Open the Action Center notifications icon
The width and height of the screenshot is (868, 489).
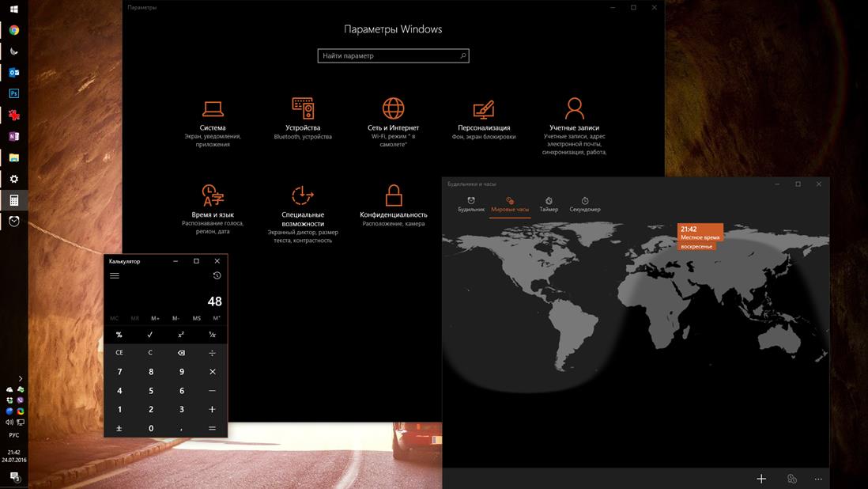14,477
